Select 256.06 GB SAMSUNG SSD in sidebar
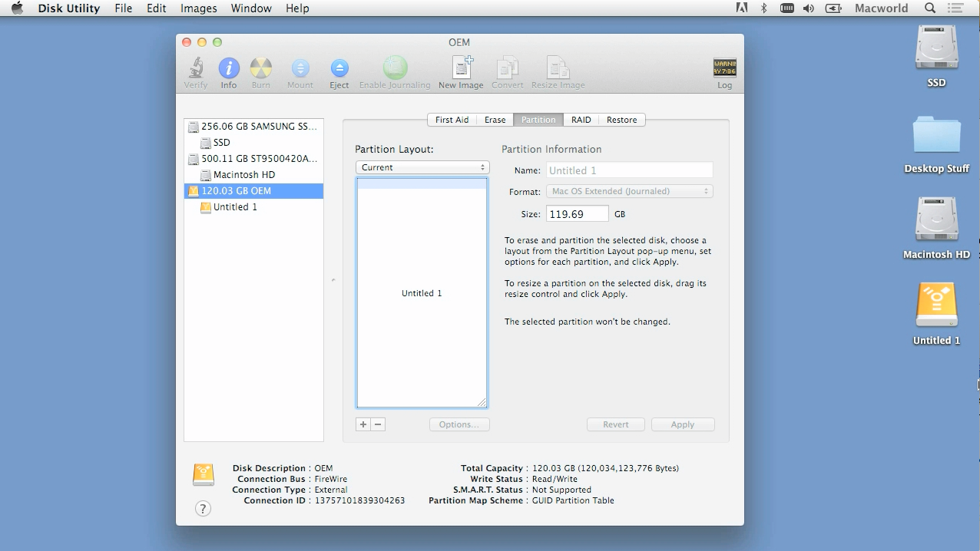 pyautogui.click(x=254, y=127)
